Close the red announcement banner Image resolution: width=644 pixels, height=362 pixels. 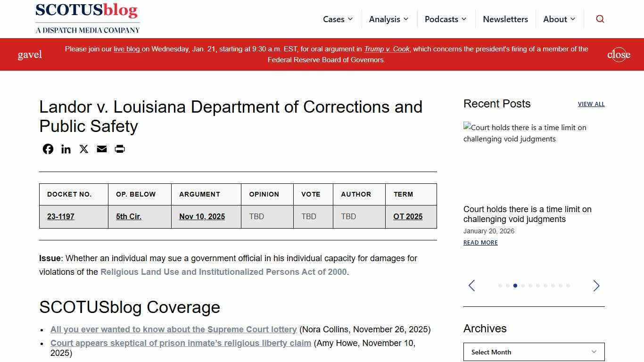pyautogui.click(x=619, y=54)
